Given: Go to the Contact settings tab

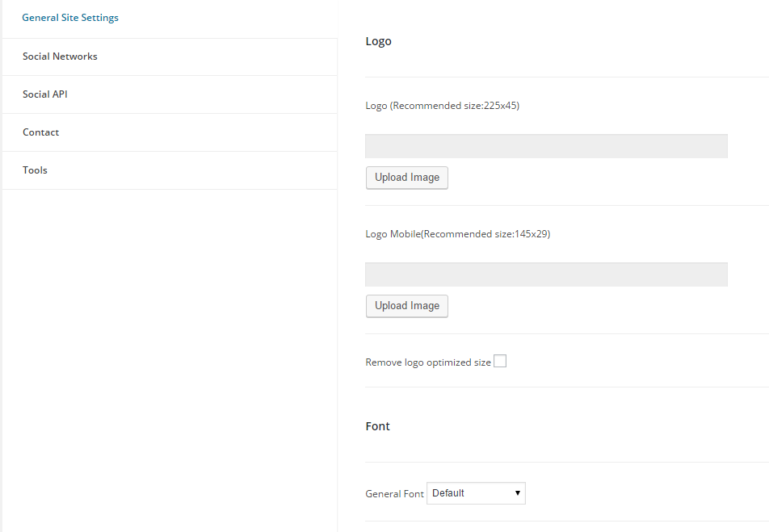Looking at the screenshot, I should 40,132.
